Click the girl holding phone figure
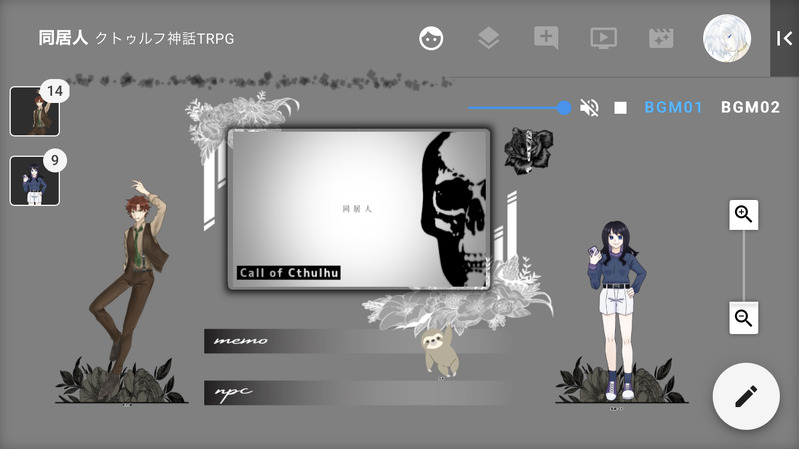Viewport: 799px width, 449px height. click(x=617, y=310)
